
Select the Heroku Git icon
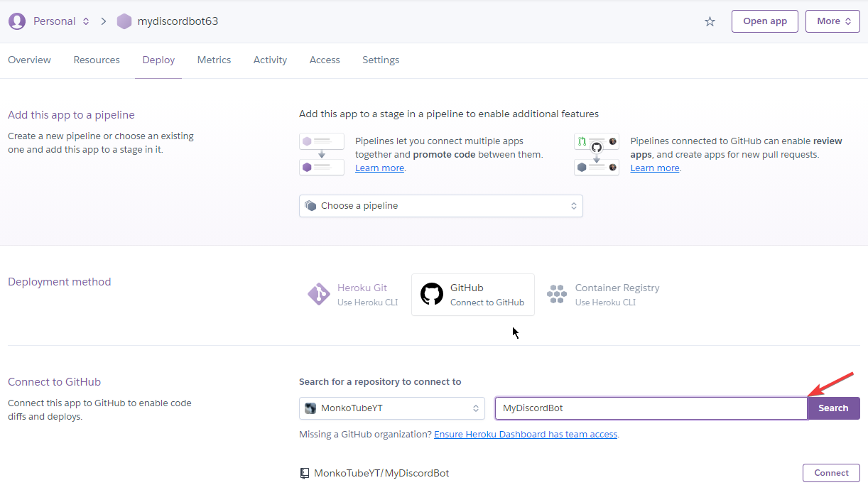coord(318,295)
